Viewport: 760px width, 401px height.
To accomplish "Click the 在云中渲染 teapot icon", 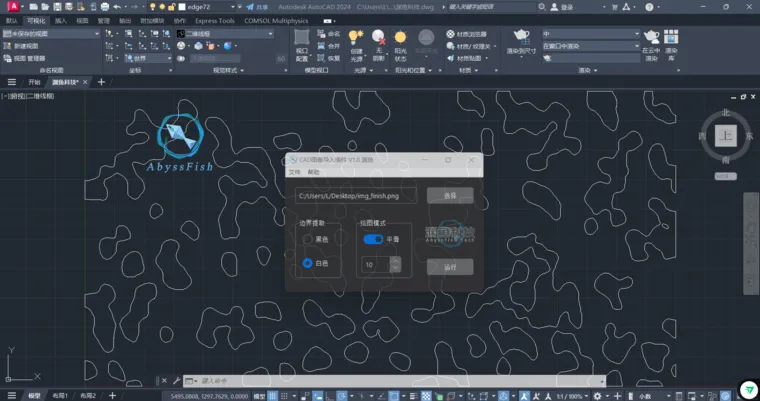I will pyautogui.click(x=651, y=37).
